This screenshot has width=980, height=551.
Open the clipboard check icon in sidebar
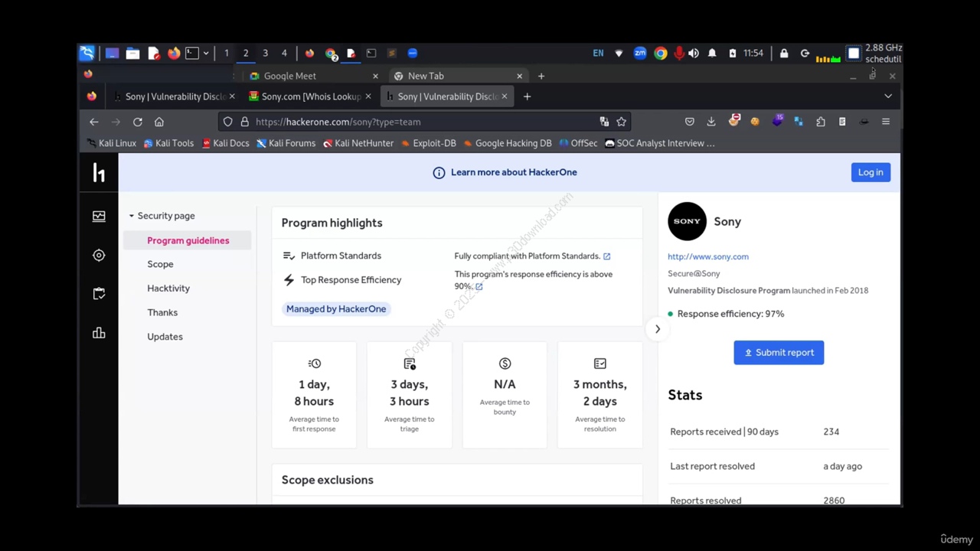(x=99, y=294)
